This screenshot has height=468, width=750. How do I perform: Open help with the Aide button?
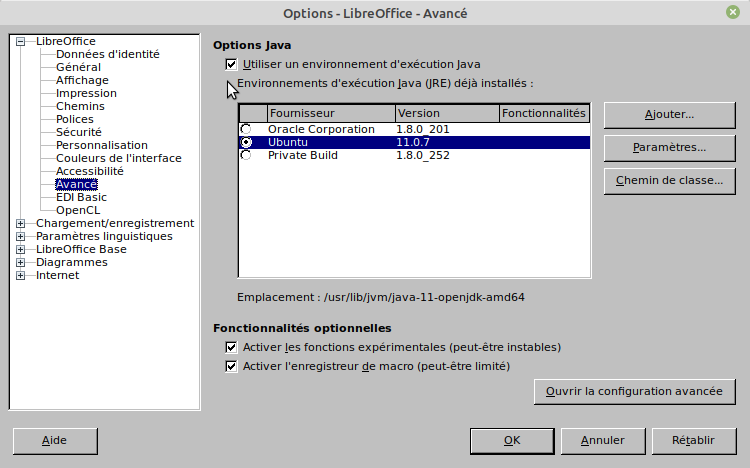click(x=55, y=441)
